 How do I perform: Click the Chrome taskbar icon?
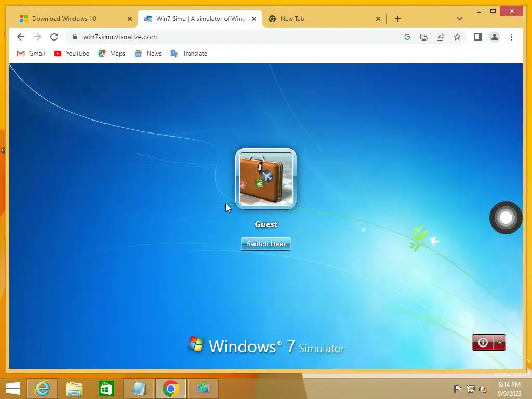pos(170,389)
